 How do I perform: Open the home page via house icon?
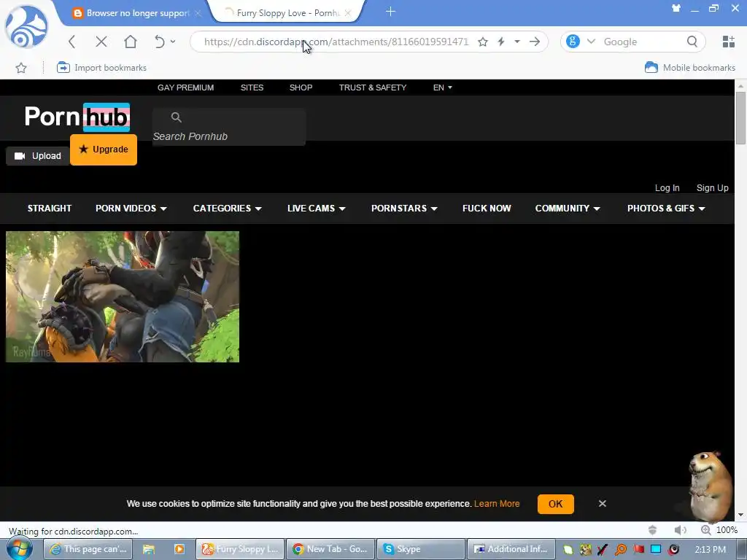coord(130,42)
